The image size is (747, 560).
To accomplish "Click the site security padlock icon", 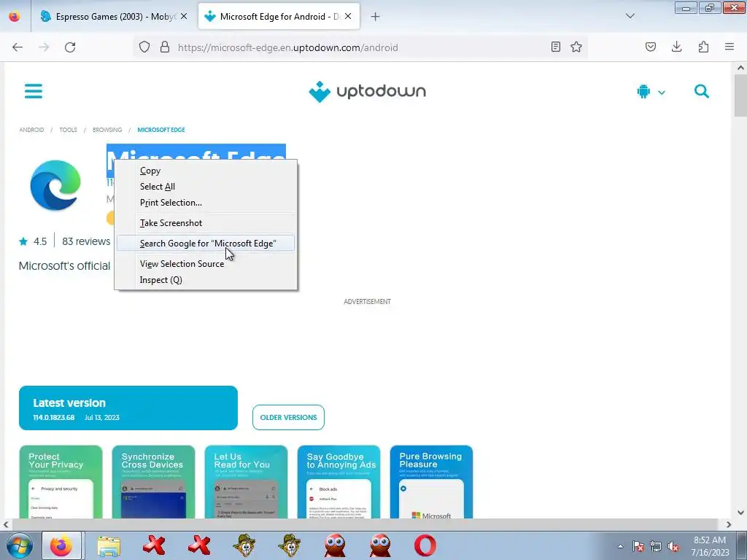I will (165, 47).
